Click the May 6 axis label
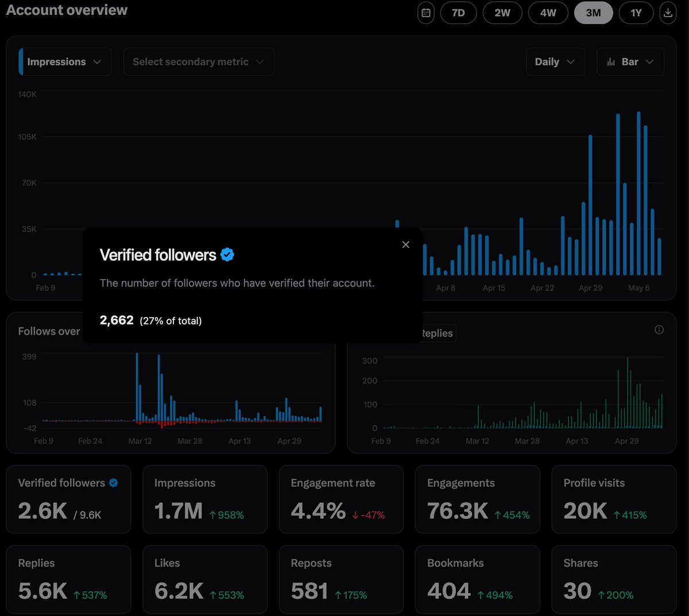This screenshot has width=689, height=616. click(638, 288)
